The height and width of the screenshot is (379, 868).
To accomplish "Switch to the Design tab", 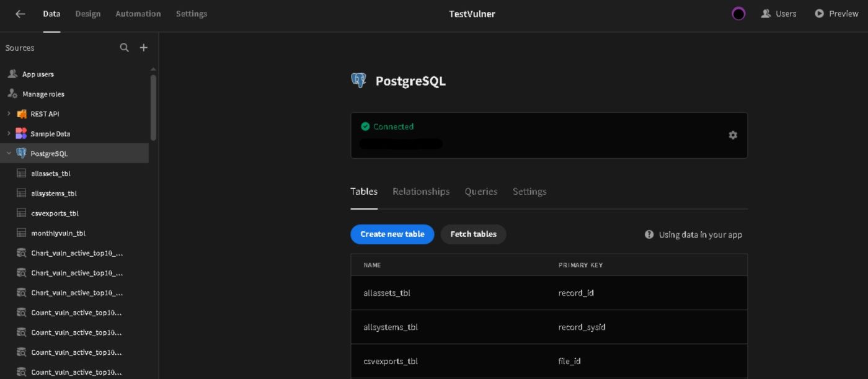I will pyautogui.click(x=88, y=14).
